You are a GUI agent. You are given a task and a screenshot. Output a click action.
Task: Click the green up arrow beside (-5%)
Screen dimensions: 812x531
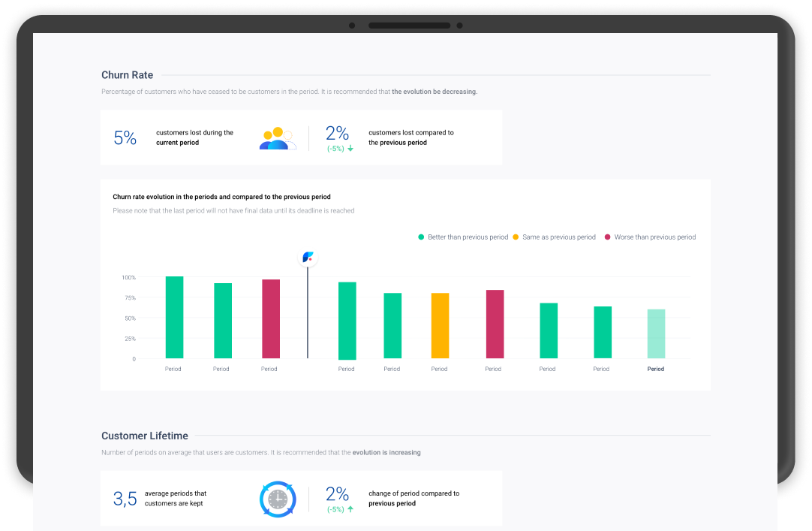point(350,509)
